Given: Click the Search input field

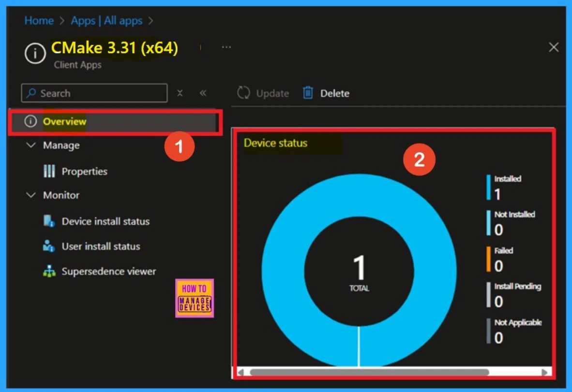Looking at the screenshot, I should coord(94,93).
